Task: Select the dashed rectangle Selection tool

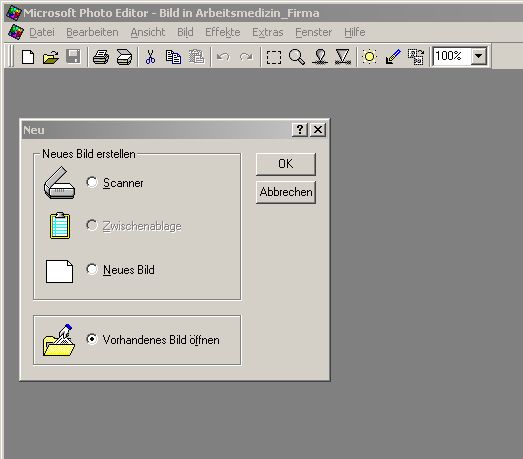Action: pos(274,57)
